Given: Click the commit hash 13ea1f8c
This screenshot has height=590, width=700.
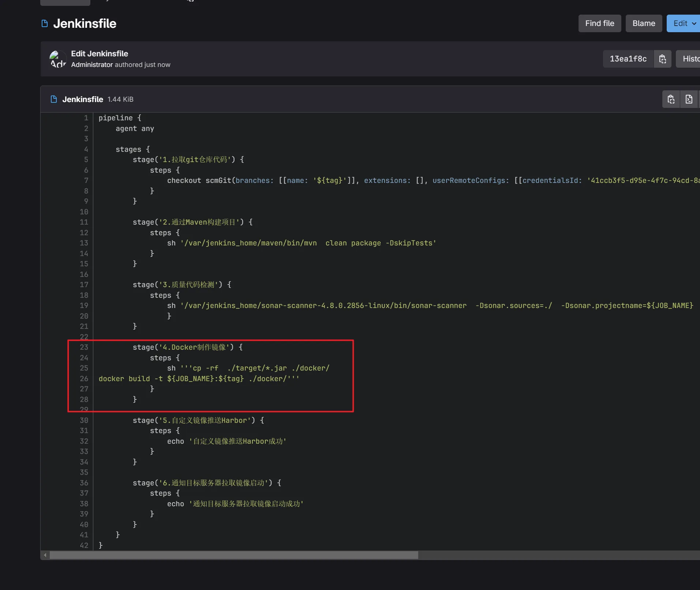Looking at the screenshot, I should coord(628,59).
